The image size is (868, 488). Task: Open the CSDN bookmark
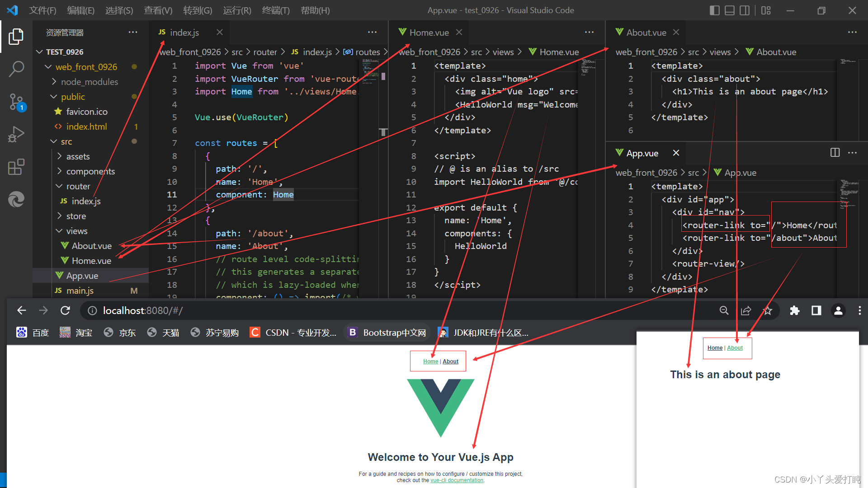click(293, 333)
